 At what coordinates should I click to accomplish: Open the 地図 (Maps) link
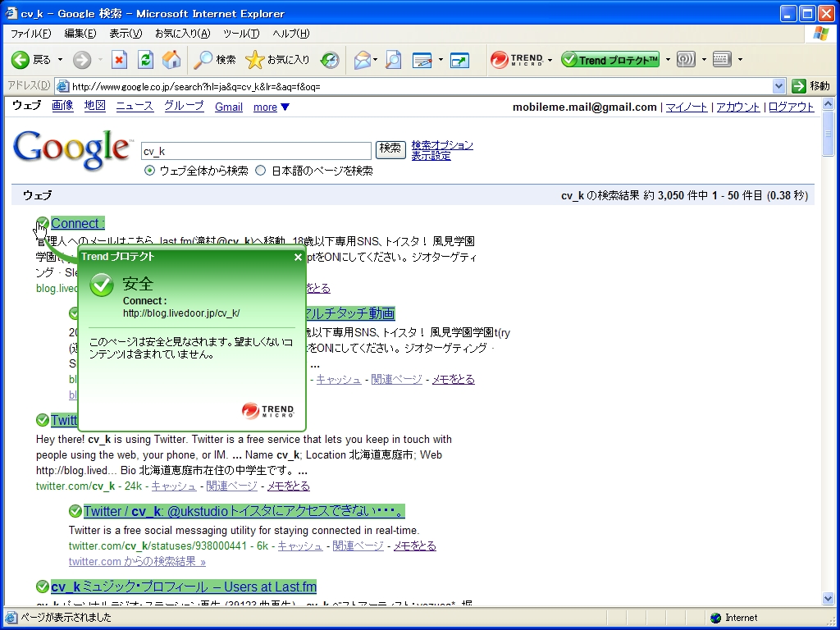(95, 106)
